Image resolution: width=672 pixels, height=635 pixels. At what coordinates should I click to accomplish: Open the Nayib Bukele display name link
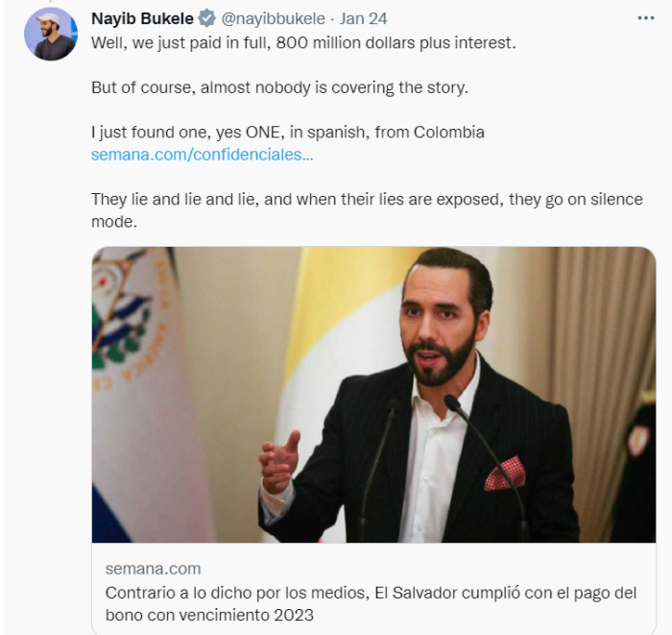(x=143, y=19)
